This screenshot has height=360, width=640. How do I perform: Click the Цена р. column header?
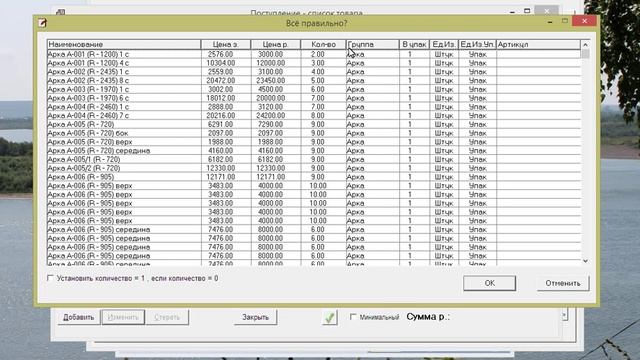click(276, 44)
